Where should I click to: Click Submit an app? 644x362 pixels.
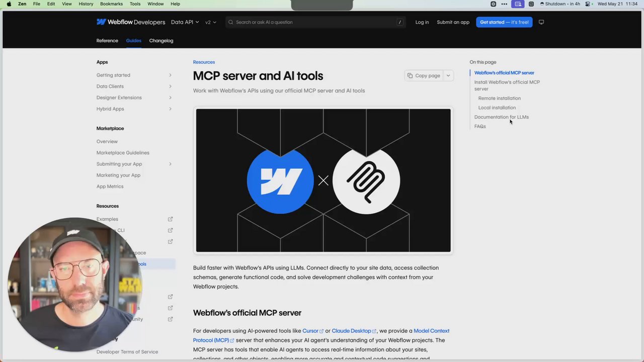click(x=453, y=22)
